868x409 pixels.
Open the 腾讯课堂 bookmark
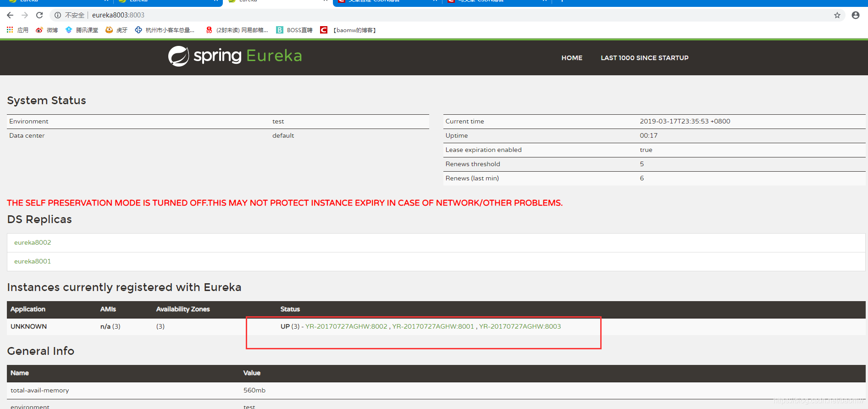click(x=82, y=30)
